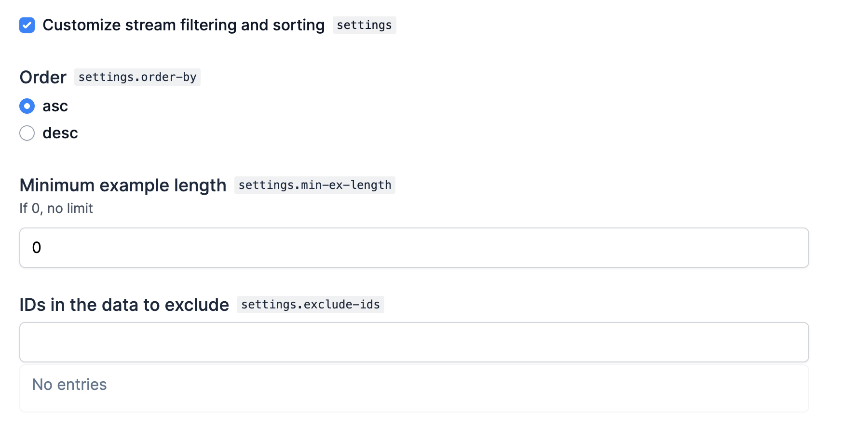Click the 'settings.min-ex-length' code tag

[x=314, y=185]
